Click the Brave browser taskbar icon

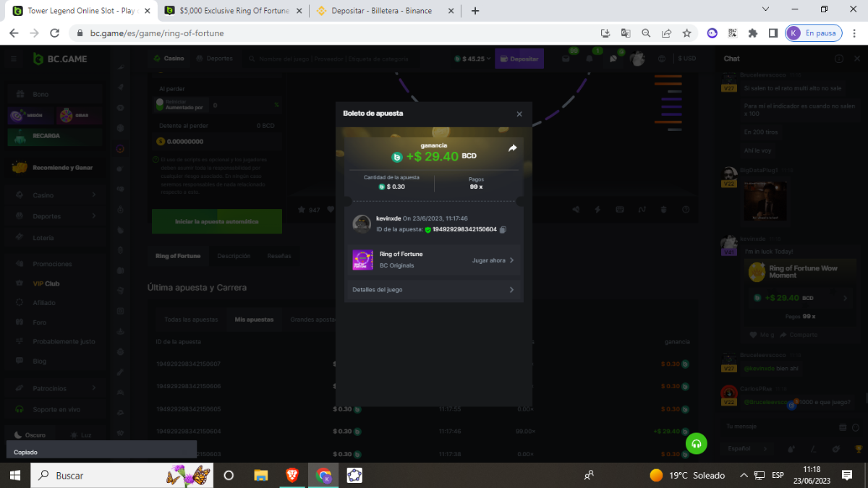(292, 475)
